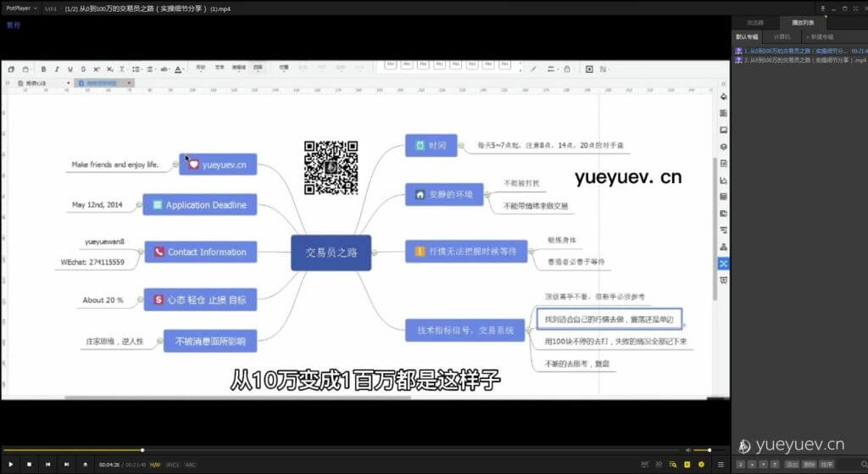868x474 pixels.
Task: Select second playlist item ending in .mp4
Action: coord(800,60)
